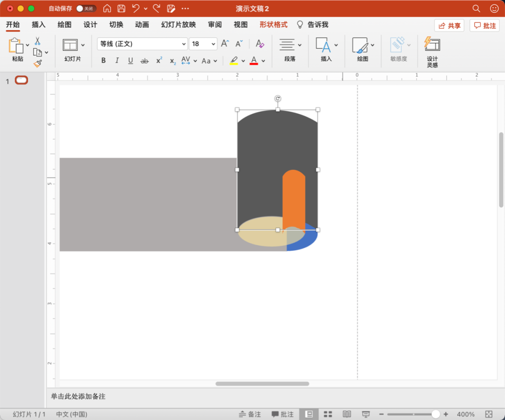Click the Cut scissors icon
The image size is (505, 420).
tap(37, 41)
